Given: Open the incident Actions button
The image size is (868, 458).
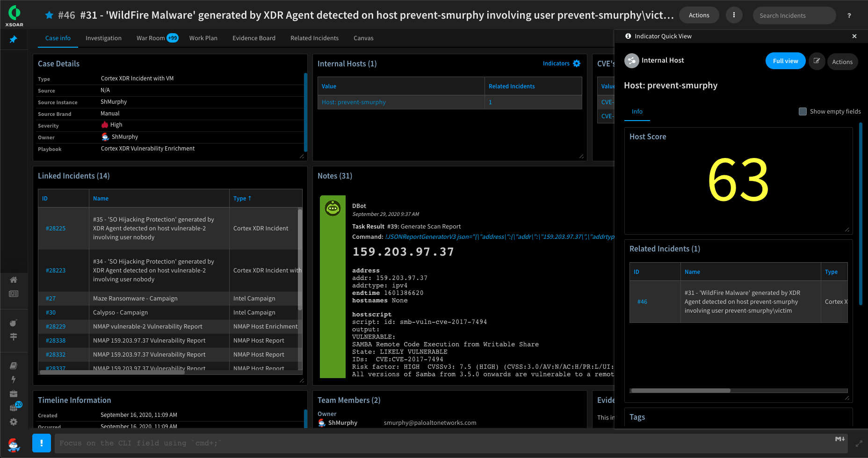Looking at the screenshot, I should tap(699, 15).
